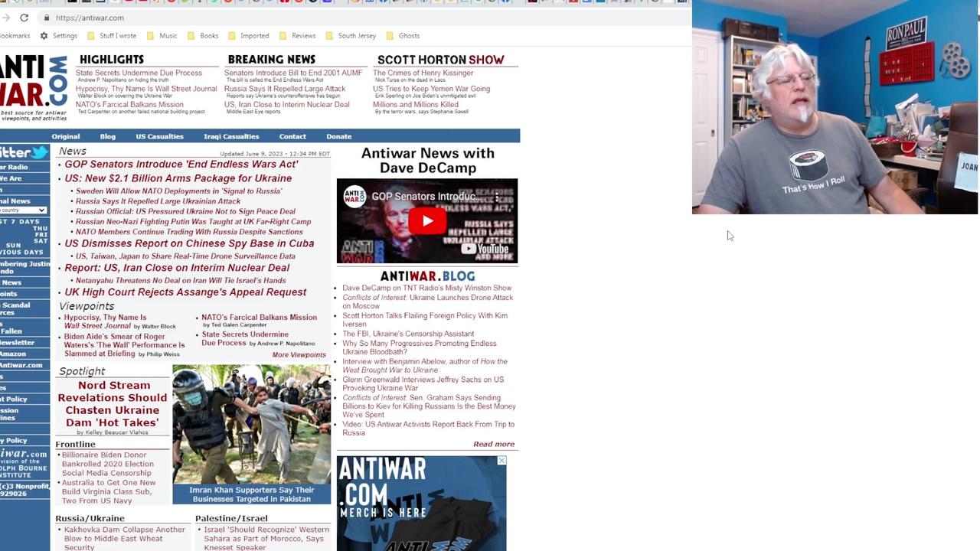The image size is (980, 551).
Task: Dismiss the Antiwar merch ad with its X
Action: [x=501, y=460]
